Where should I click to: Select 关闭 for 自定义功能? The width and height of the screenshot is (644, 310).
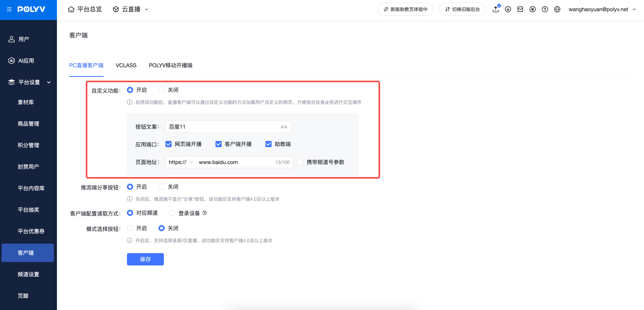point(162,90)
